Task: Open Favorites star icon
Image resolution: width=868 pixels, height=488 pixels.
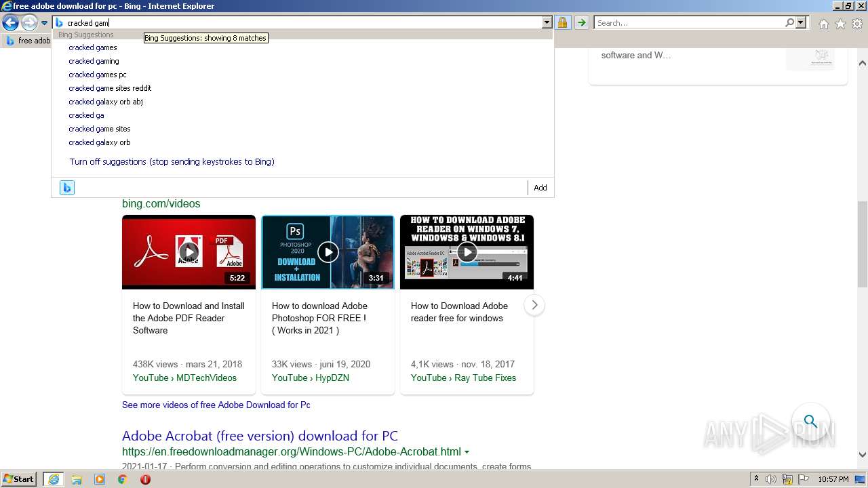Action: 840,24
